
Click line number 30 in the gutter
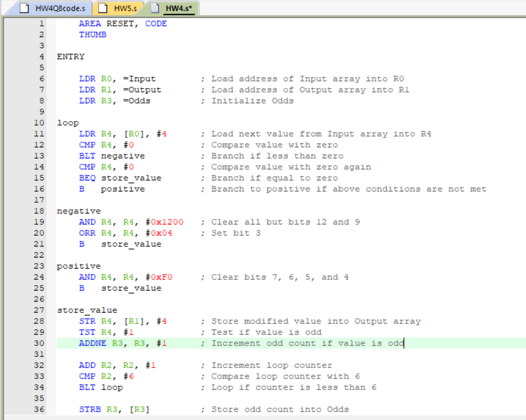click(39, 343)
